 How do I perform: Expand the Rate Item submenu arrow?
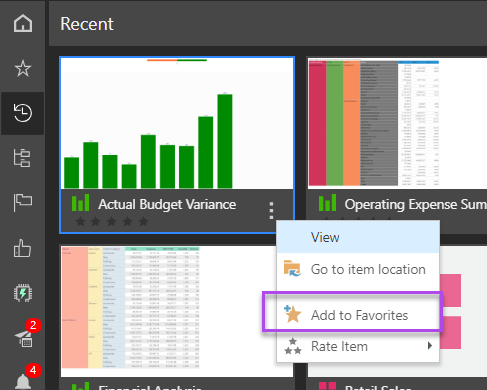click(x=430, y=346)
